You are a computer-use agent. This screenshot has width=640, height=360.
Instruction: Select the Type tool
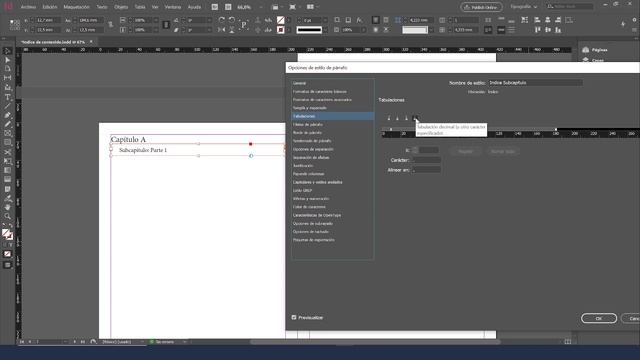(7, 97)
